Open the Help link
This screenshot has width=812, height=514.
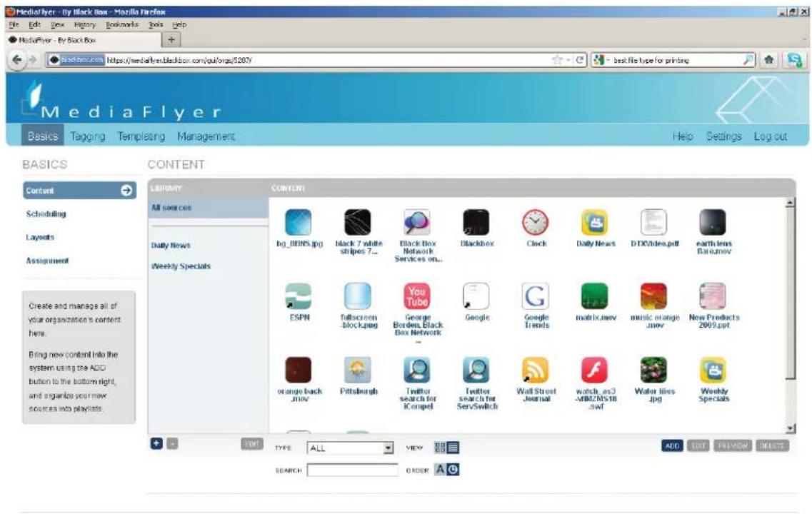(x=683, y=136)
